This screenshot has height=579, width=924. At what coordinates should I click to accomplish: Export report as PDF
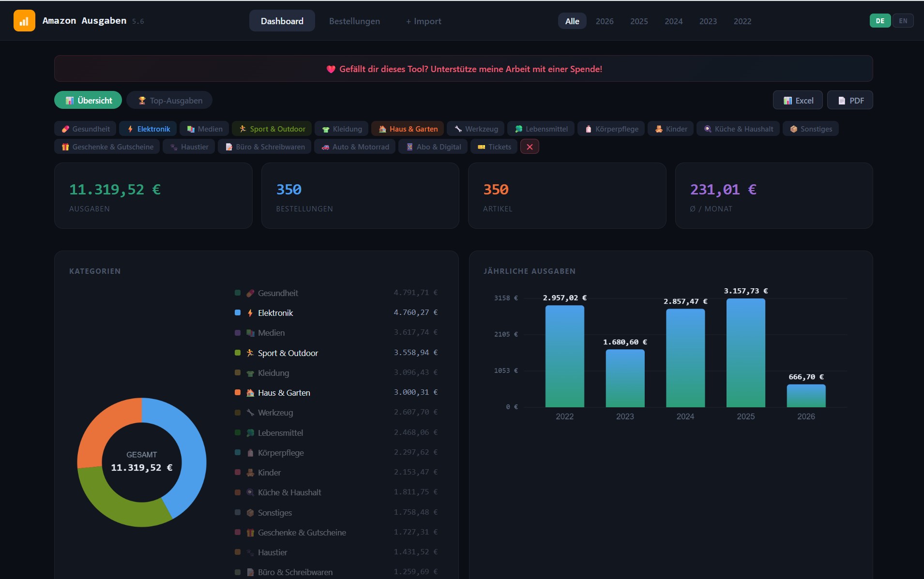click(x=850, y=100)
